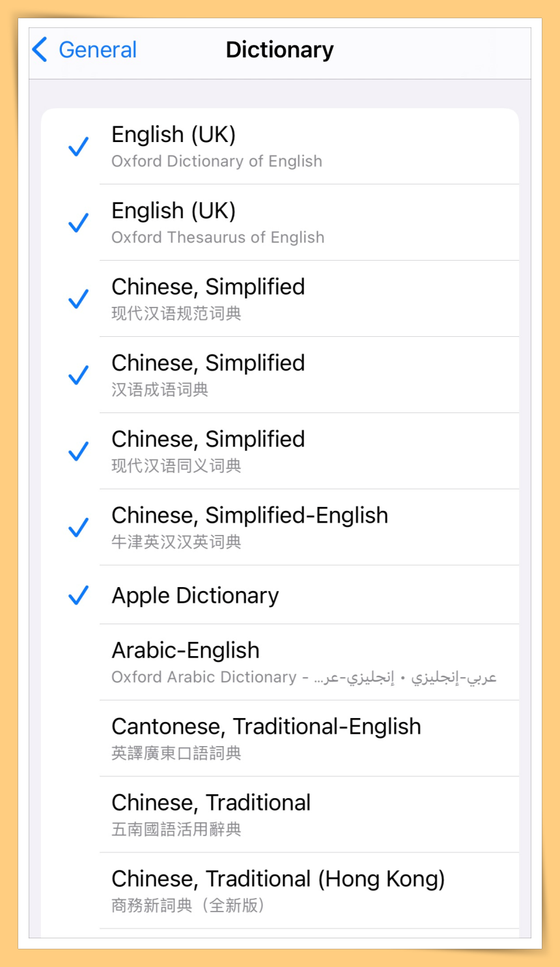Tap the 牛津英汉汉英词典 subtitle
The width and height of the screenshot is (560, 967).
[176, 542]
